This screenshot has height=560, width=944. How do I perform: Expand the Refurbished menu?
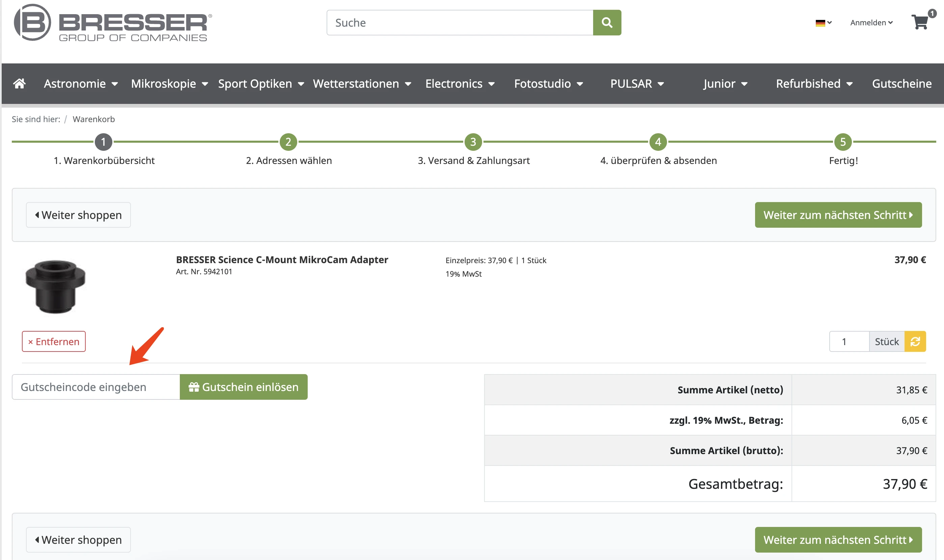coord(814,83)
